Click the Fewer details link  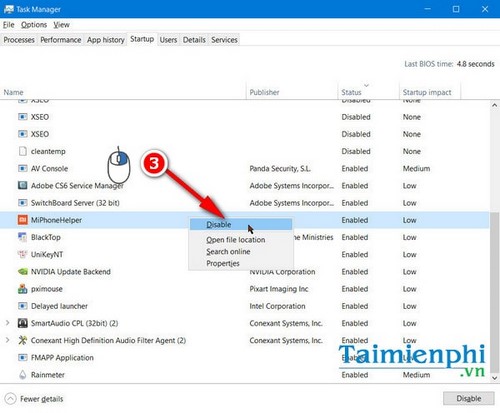(x=41, y=399)
